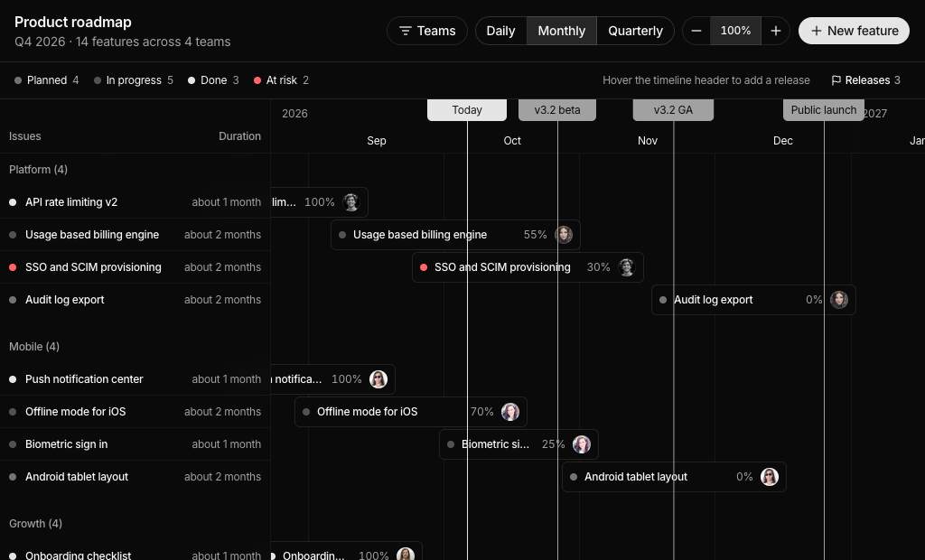Select Usage based billing engine issue row
The image size is (925, 560).
[135, 235]
